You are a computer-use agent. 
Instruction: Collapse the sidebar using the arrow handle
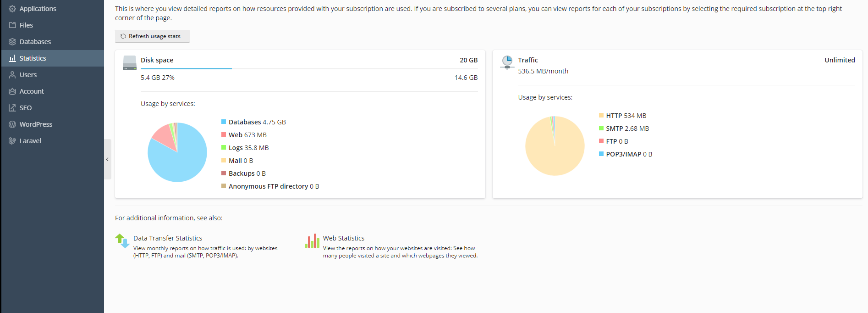[107, 159]
